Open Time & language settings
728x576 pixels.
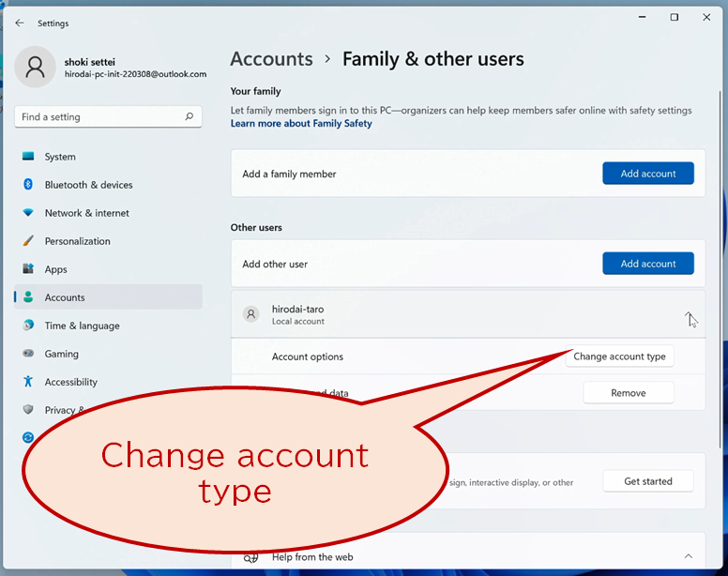click(108, 326)
